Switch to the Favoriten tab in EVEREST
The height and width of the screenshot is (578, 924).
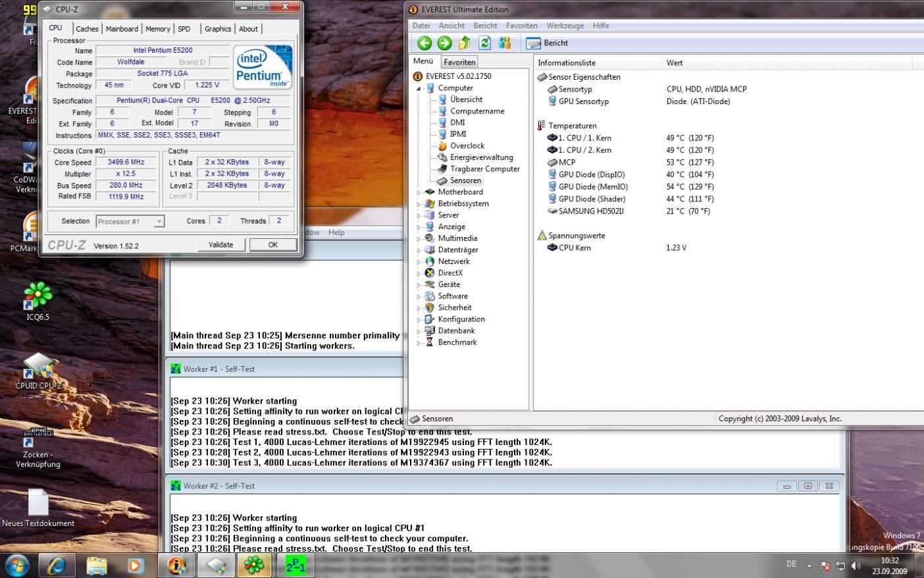(x=459, y=62)
